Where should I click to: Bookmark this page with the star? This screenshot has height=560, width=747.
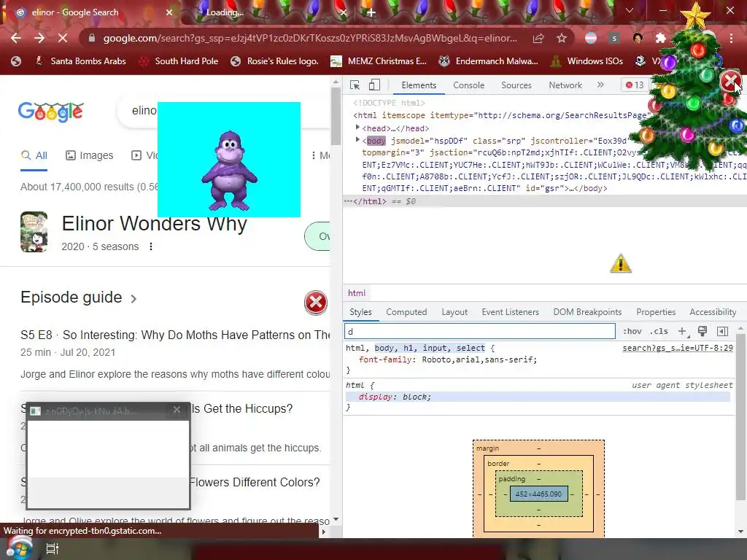pos(562,38)
